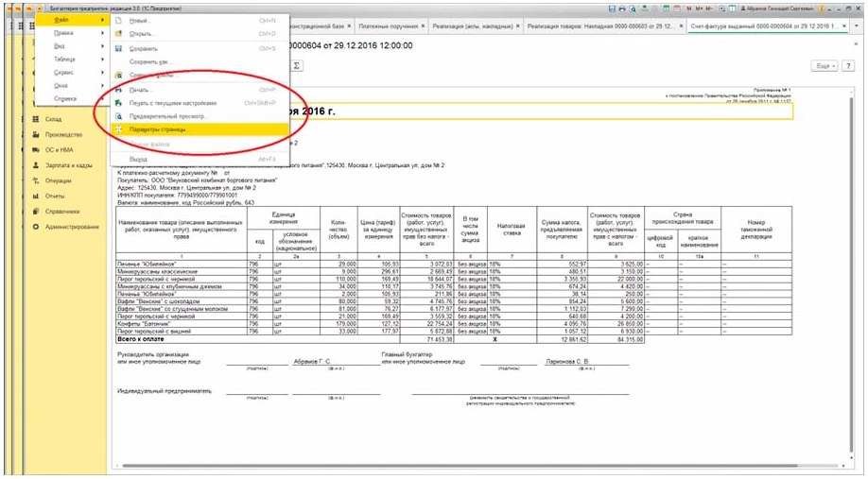The width and height of the screenshot is (868, 479).
Task: Click the total tax value 12 861,62
Action: click(x=573, y=339)
